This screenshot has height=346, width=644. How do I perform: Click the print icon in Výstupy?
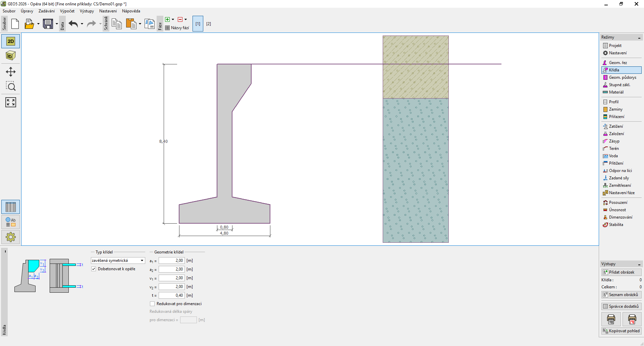click(611, 319)
